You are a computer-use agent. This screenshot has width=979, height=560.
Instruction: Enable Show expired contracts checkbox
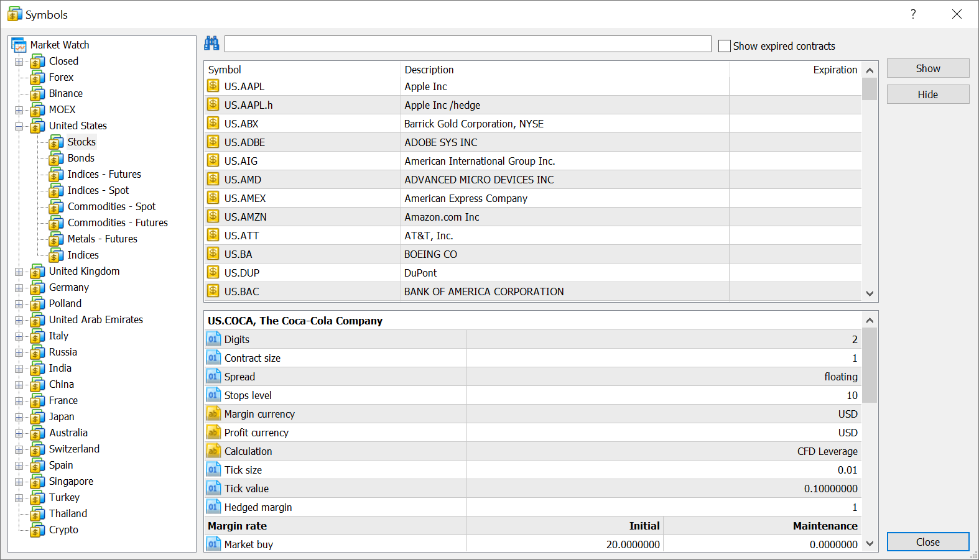click(724, 46)
